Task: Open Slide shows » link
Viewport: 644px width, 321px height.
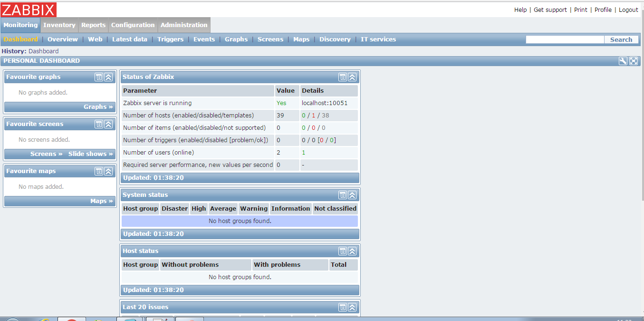Action: [x=91, y=154]
